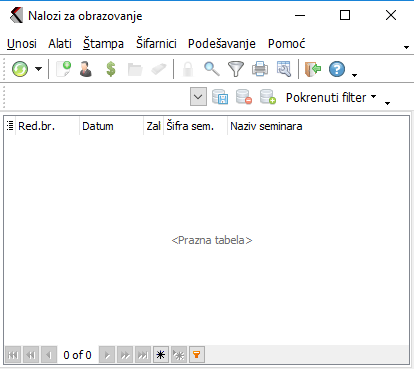The height and width of the screenshot is (369, 414).
Task: Click the person participant icon
Action: pos(86,69)
